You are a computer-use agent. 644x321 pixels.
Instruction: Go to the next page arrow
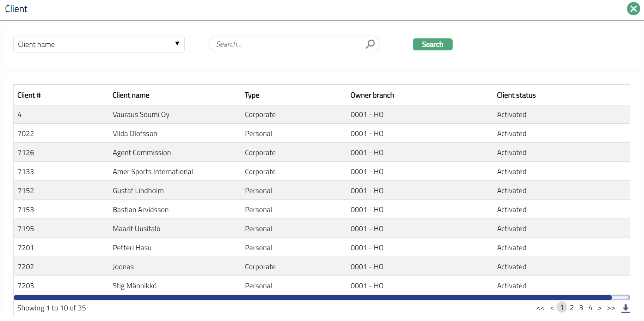coord(600,308)
